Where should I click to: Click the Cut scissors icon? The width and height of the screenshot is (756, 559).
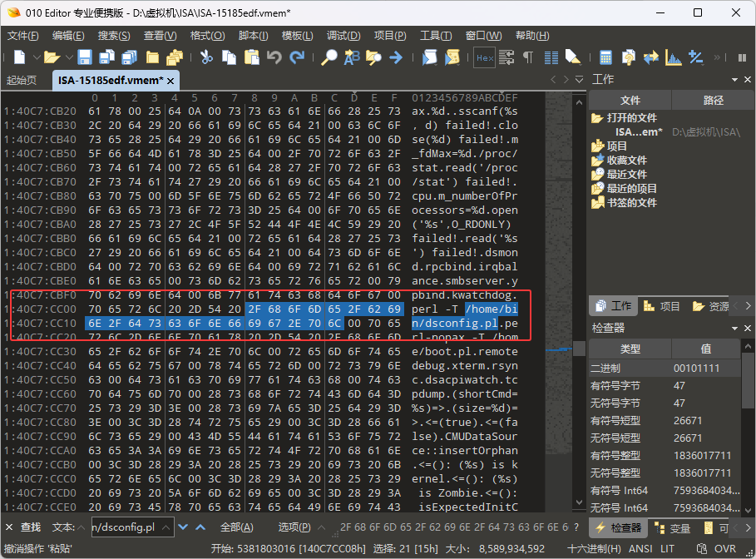pos(206,57)
